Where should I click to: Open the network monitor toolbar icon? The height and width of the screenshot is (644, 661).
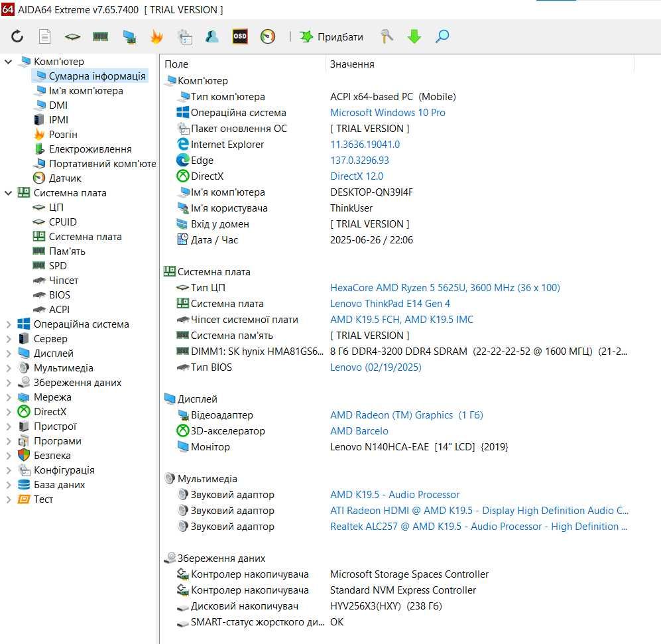click(x=129, y=37)
